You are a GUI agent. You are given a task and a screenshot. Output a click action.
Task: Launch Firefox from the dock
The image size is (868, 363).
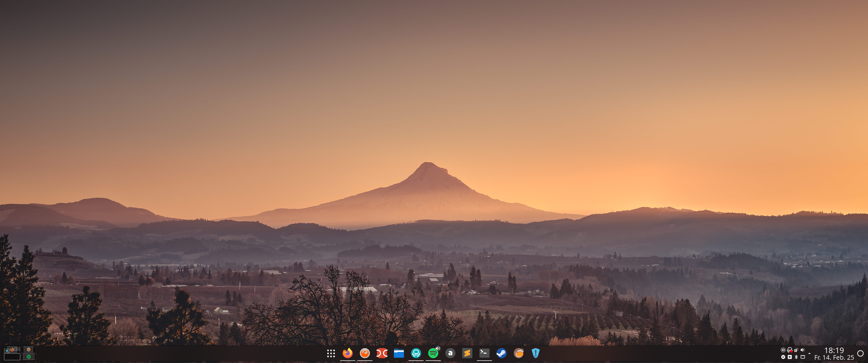(347, 353)
